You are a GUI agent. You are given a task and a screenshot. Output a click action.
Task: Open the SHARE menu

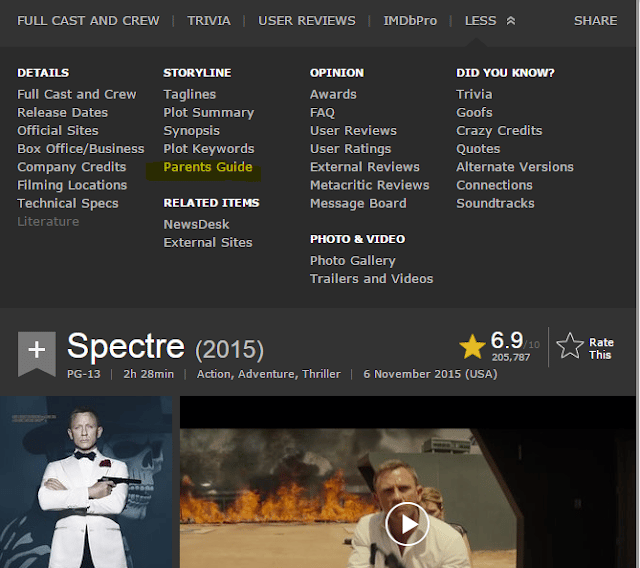pyautogui.click(x=595, y=20)
